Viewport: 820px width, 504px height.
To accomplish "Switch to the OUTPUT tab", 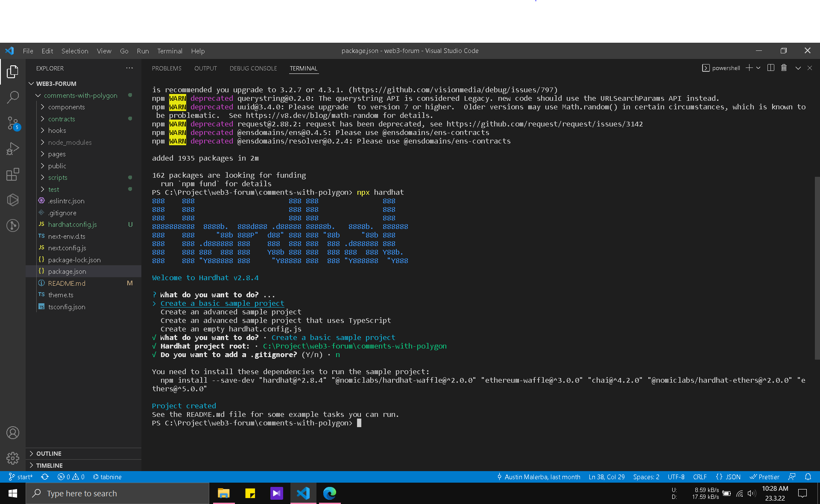I will (x=205, y=68).
